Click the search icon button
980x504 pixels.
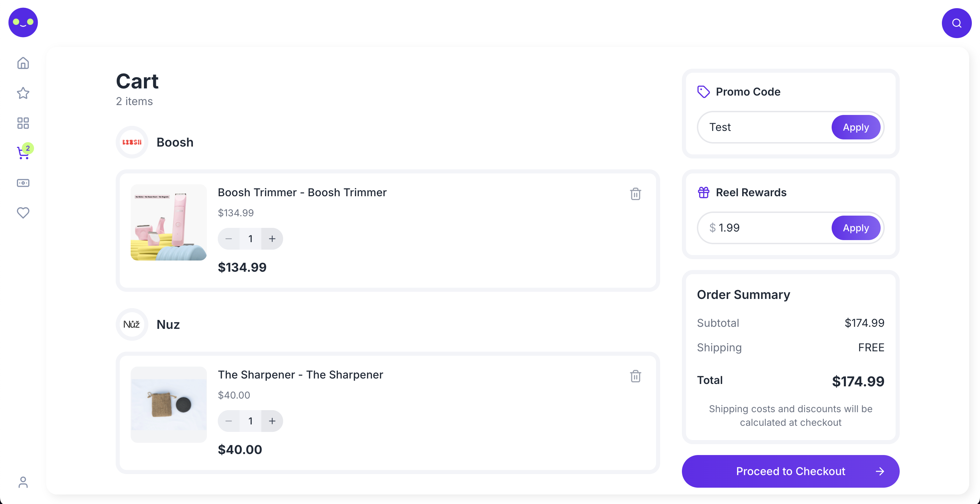(957, 23)
